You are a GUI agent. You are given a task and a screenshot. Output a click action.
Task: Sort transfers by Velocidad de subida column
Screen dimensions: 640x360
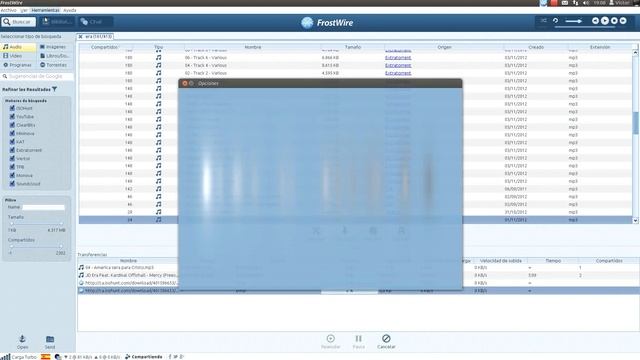[500, 261]
